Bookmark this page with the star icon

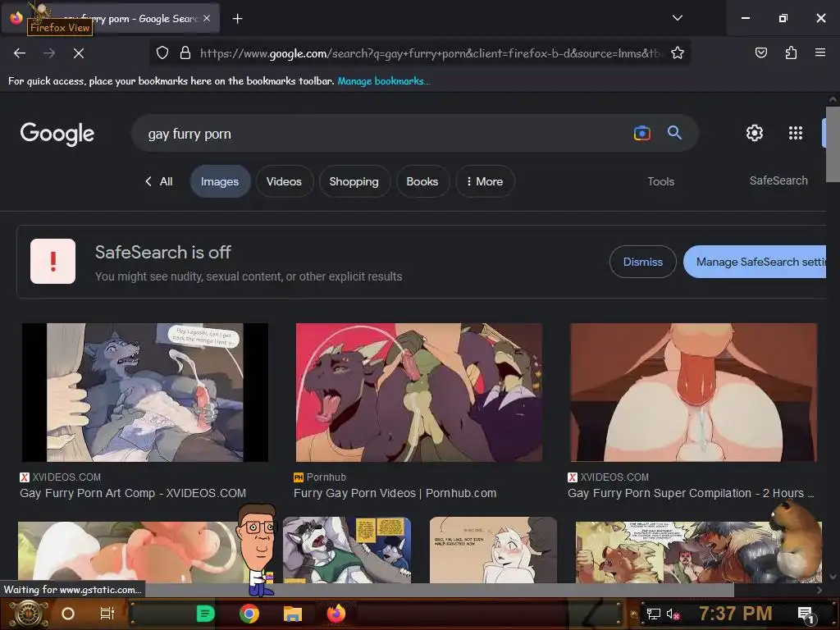coord(677,53)
